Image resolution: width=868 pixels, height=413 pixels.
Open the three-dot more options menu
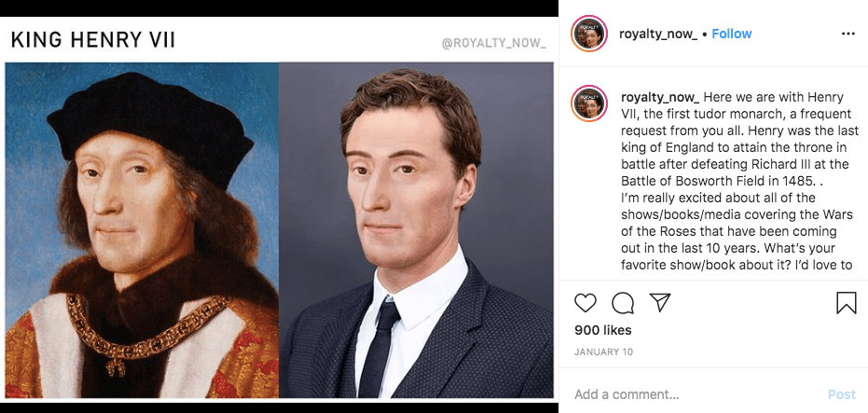pyautogui.click(x=847, y=34)
